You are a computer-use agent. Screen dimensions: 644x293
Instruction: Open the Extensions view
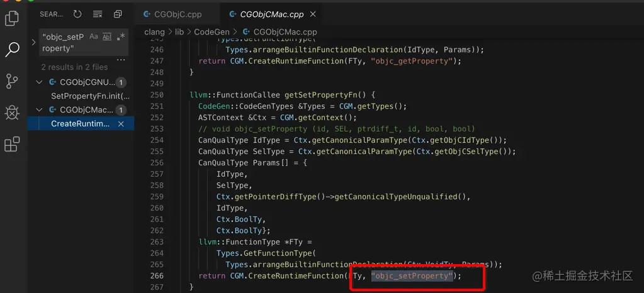point(12,144)
